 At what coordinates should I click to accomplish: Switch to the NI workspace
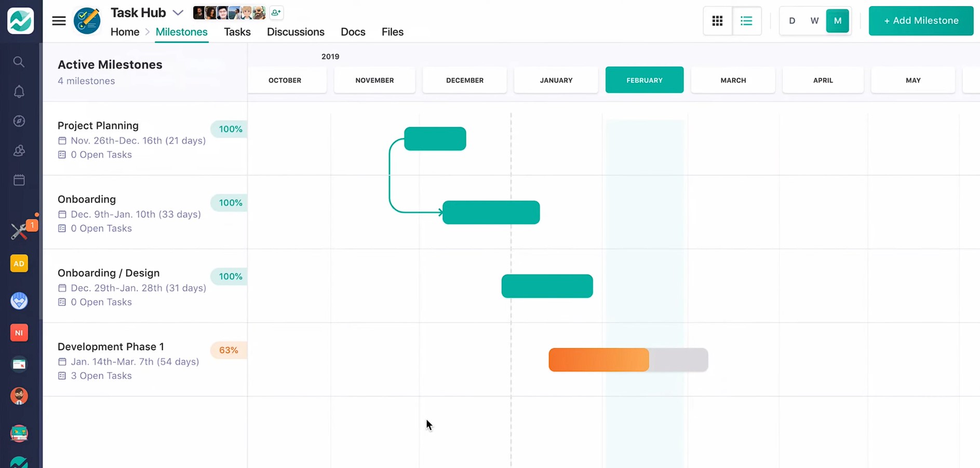tap(19, 333)
